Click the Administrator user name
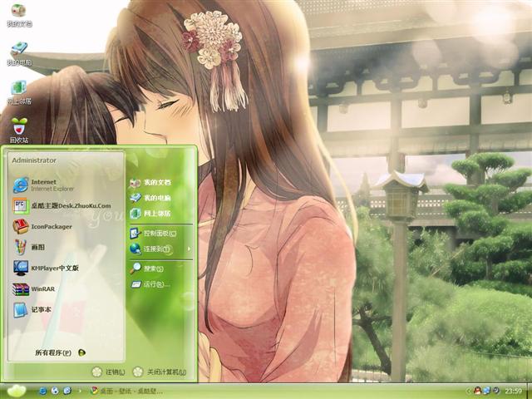This screenshot has width=532, height=399. pos(34,160)
